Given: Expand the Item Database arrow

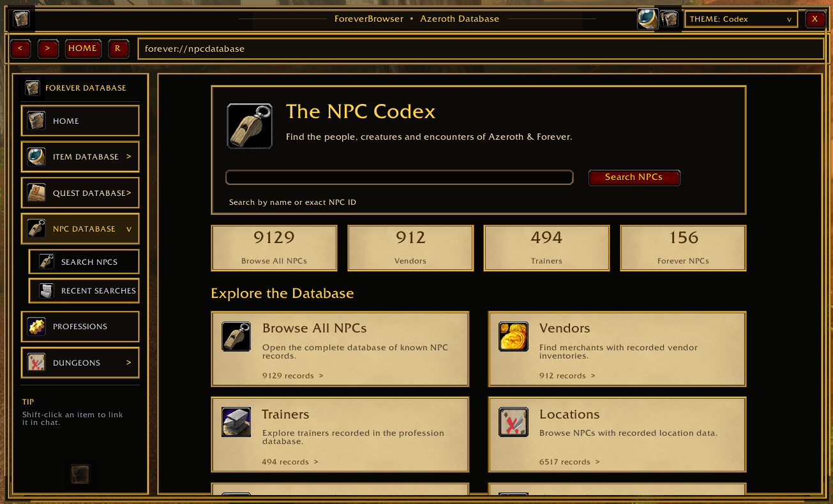Looking at the screenshot, I should click(x=129, y=156).
